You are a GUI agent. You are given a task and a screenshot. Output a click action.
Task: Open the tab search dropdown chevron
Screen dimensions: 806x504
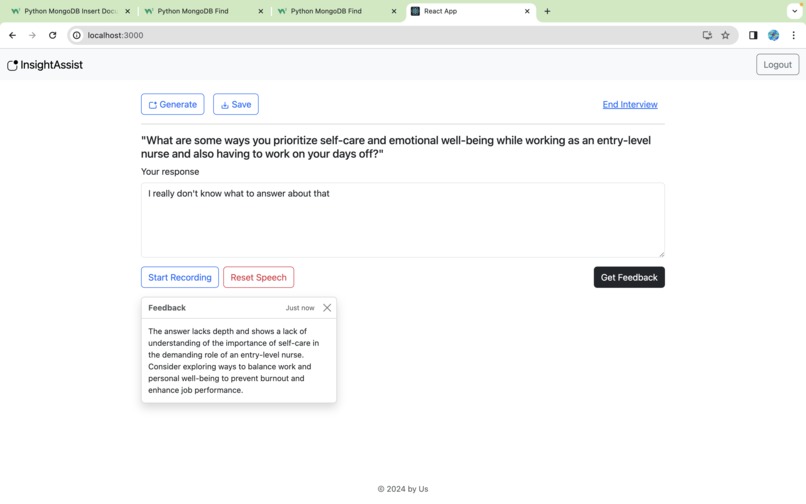[x=794, y=11]
